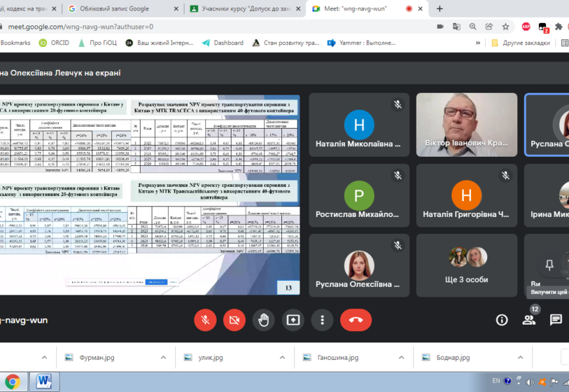The height and width of the screenshot is (392, 569).
Task: Open the chat panel
Action: (x=555, y=319)
